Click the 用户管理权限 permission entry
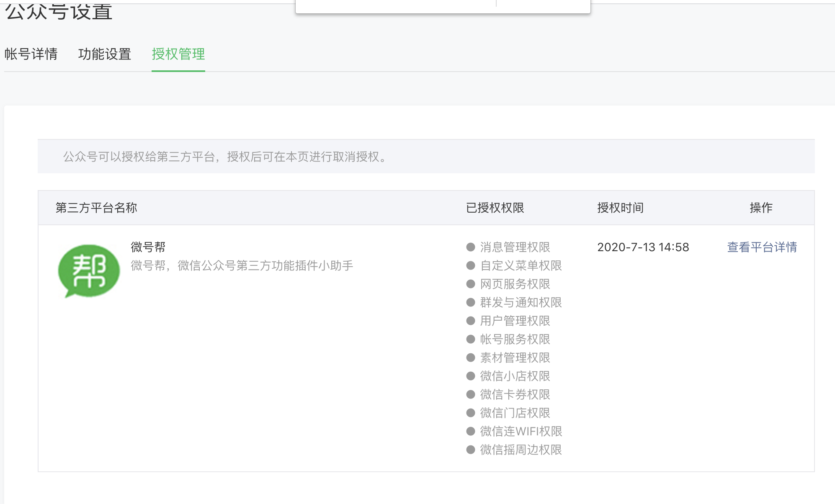Screen dimensions: 835x504 point(515,321)
